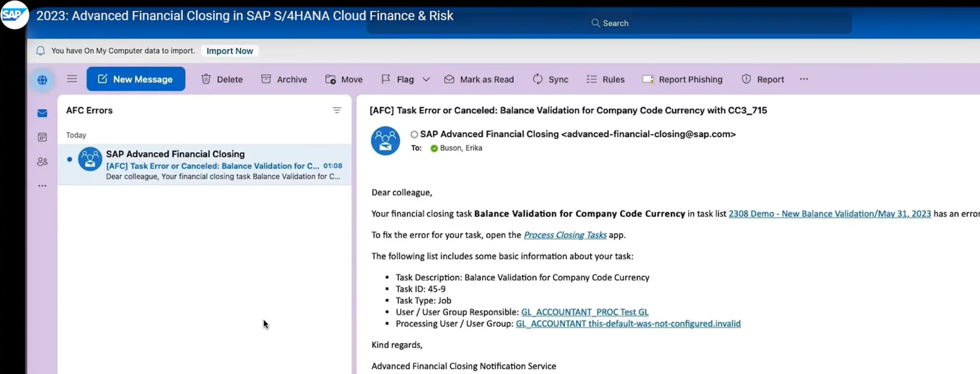Viewport: 980px width, 374px height.
Task: Click the Archive box icon
Action: click(x=266, y=79)
